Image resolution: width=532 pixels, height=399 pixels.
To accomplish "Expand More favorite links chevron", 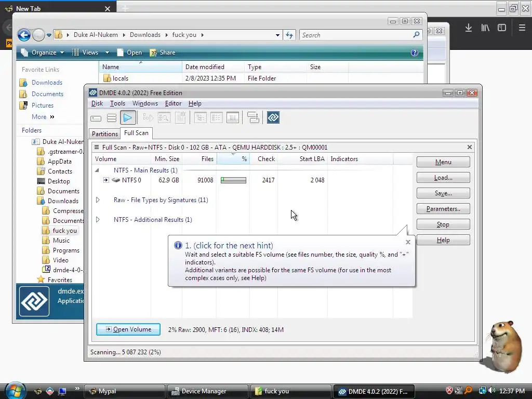I will coord(52,117).
